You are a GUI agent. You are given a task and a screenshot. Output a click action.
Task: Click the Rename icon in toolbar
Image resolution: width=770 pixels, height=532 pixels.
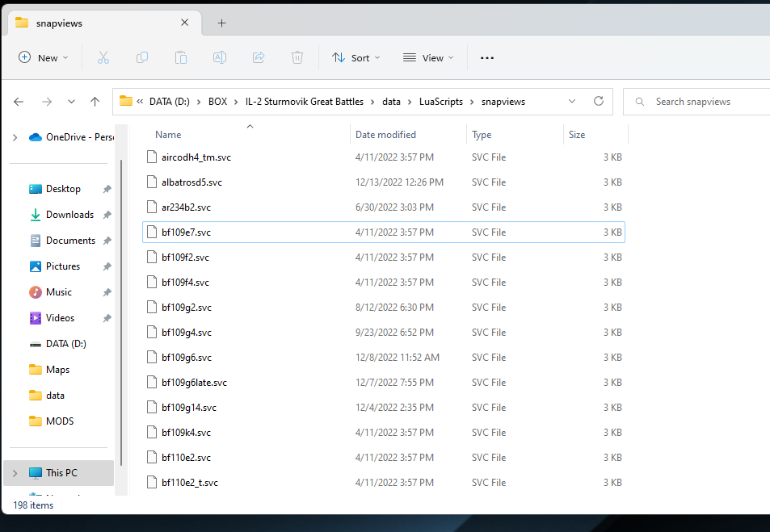point(219,57)
